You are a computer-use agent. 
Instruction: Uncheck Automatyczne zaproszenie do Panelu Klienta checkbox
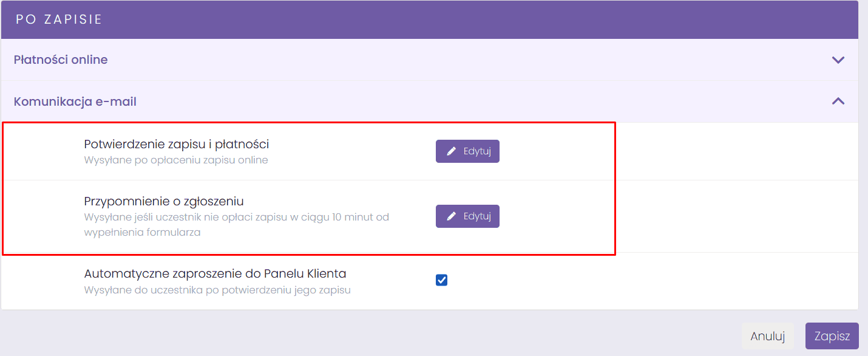pos(441,280)
